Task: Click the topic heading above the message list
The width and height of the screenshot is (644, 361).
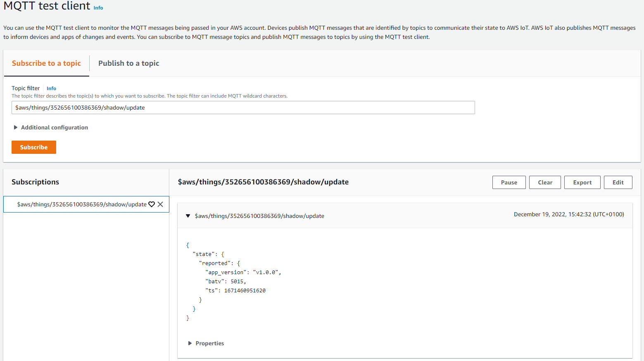Action: (x=263, y=182)
